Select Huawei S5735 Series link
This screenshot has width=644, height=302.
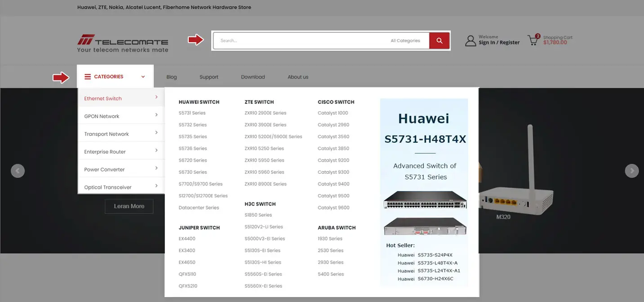(193, 137)
